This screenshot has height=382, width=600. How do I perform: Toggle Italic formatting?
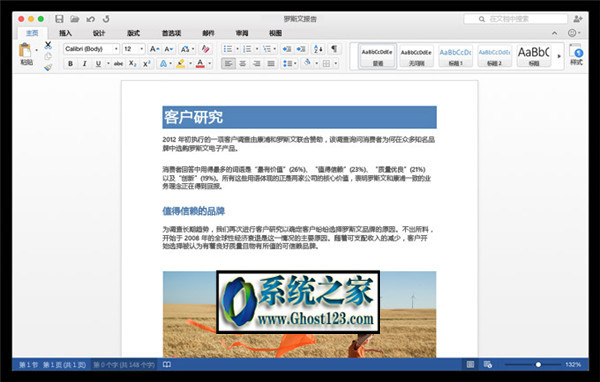click(84, 64)
